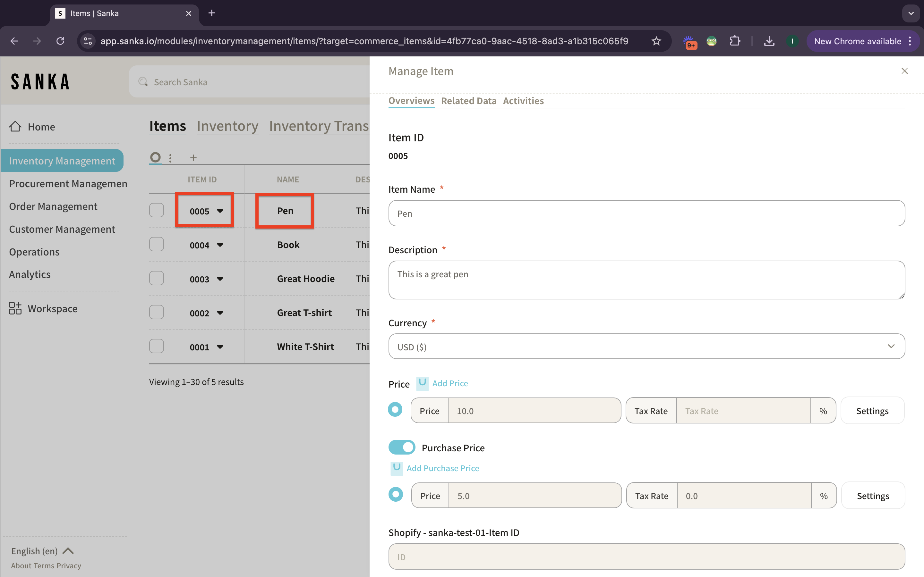Open Chrome extensions puzzle icon

pyautogui.click(x=735, y=41)
